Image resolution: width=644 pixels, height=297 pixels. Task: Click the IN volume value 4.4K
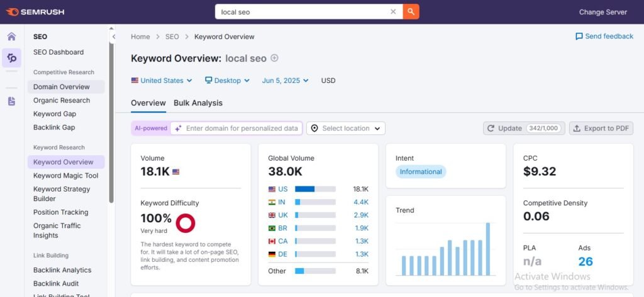361,202
